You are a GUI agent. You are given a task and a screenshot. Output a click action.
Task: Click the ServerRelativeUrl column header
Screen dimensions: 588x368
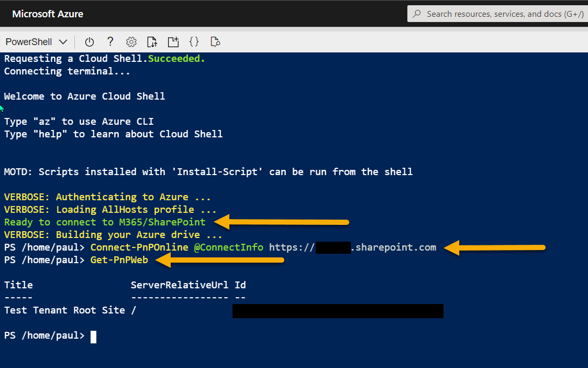pyautogui.click(x=180, y=285)
